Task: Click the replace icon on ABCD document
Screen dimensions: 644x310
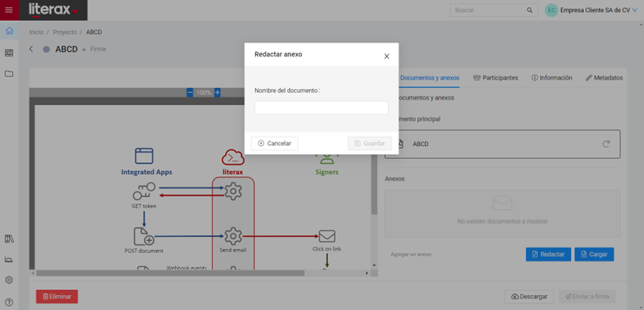Action: click(606, 144)
